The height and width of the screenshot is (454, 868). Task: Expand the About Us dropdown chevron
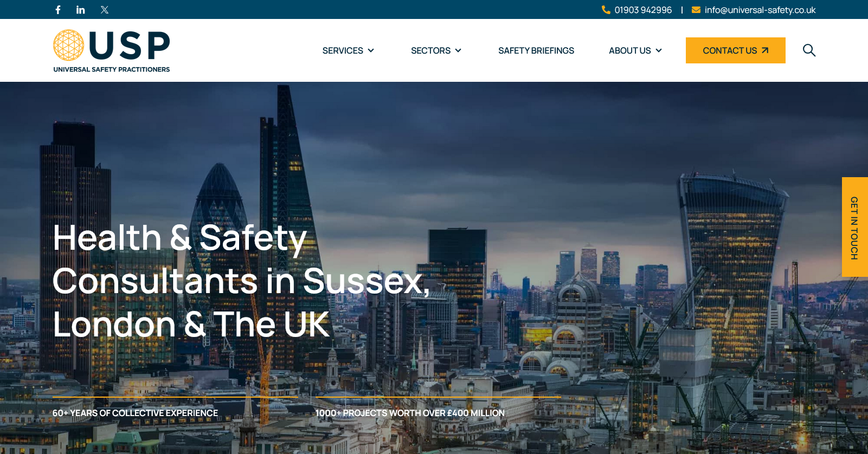pos(659,50)
